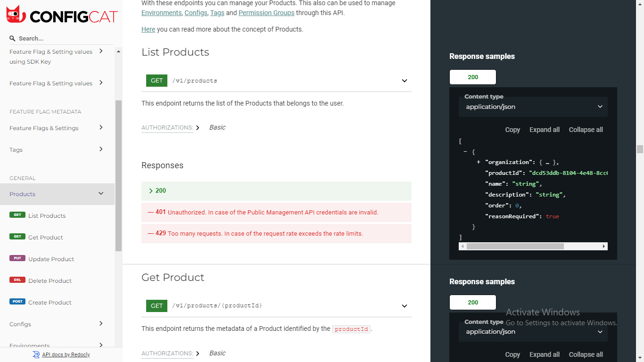Click the response sample horizontal scrollbar
644x362 pixels.
coord(515,247)
